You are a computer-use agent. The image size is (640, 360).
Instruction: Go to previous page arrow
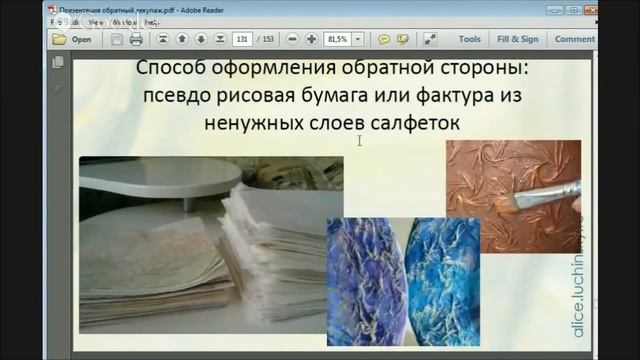pos(182,39)
